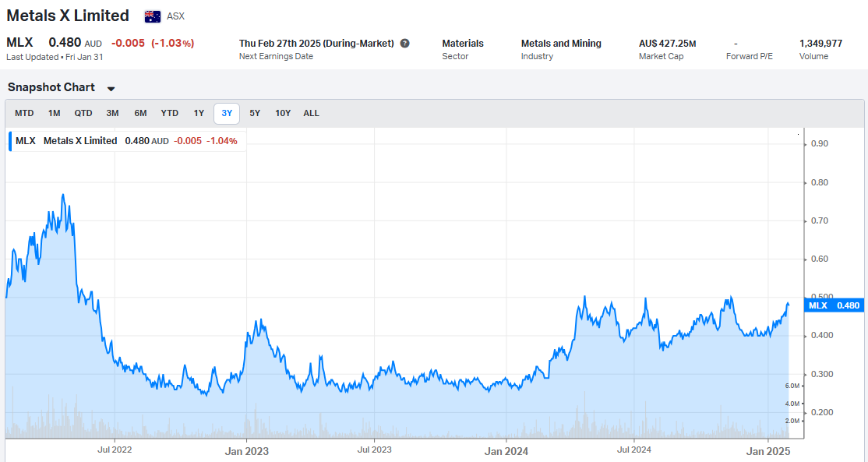
Task: Click the Jan 2025 x-axis label
Action: pos(769,452)
